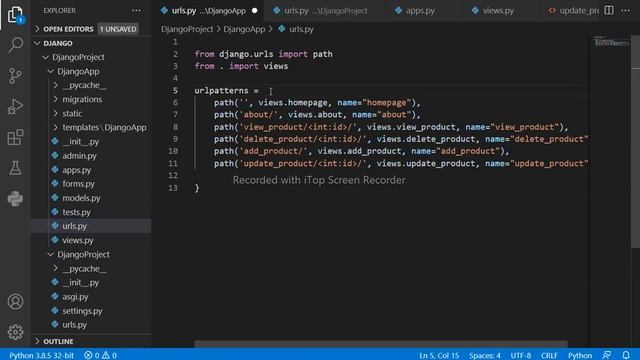Open editor more actions ellipsis

coord(625,11)
